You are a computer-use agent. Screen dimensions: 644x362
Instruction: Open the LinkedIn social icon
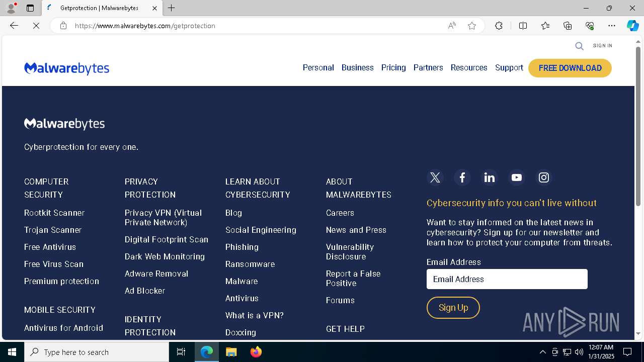point(490,177)
